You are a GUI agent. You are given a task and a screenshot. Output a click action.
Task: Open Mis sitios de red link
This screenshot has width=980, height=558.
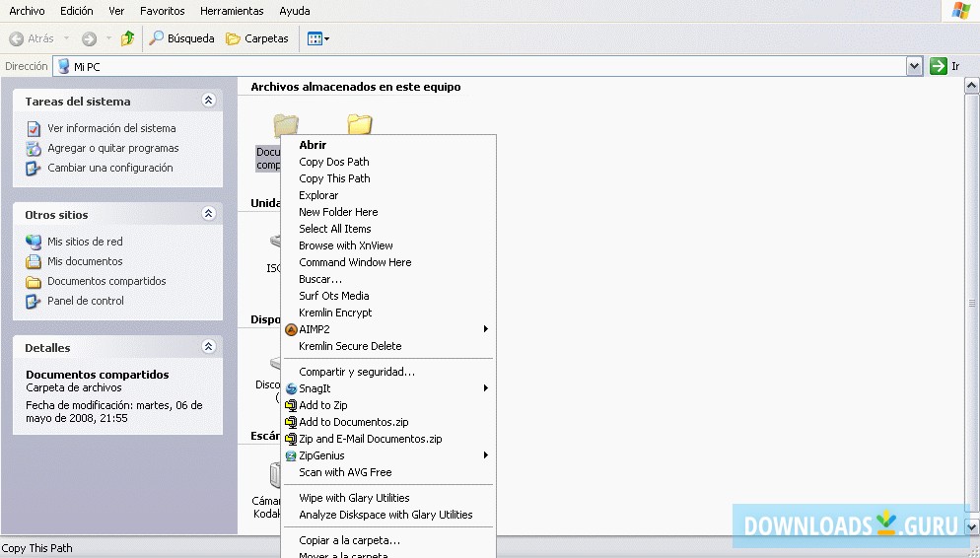tap(85, 242)
